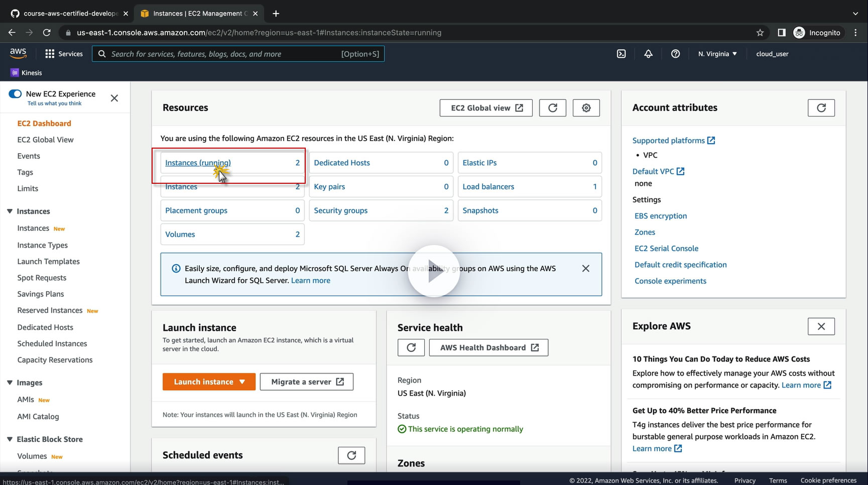The height and width of the screenshot is (485, 868).
Task: Close the Explore AWS panel
Action: (x=821, y=326)
